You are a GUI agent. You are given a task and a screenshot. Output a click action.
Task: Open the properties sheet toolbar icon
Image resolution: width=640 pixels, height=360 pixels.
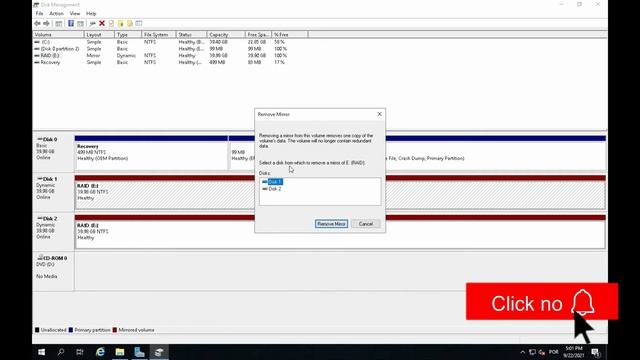[111, 24]
